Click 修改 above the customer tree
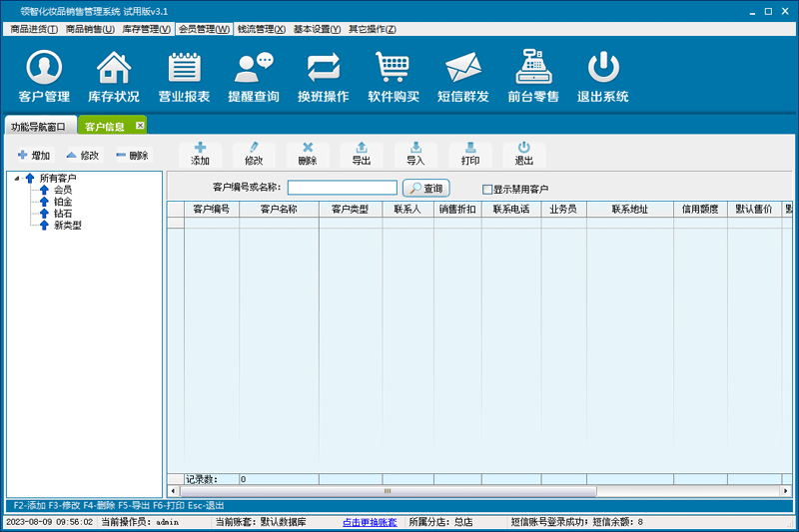This screenshot has height=532, width=799. [83, 156]
